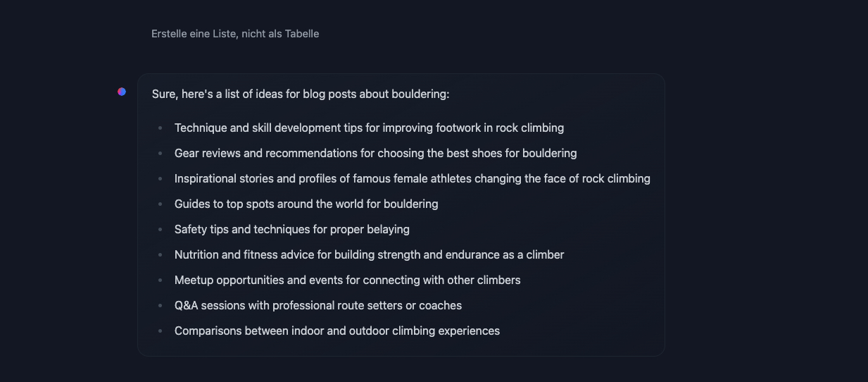Click the 'Guides to top spots' list item
868x382 pixels.
[x=306, y=204]
